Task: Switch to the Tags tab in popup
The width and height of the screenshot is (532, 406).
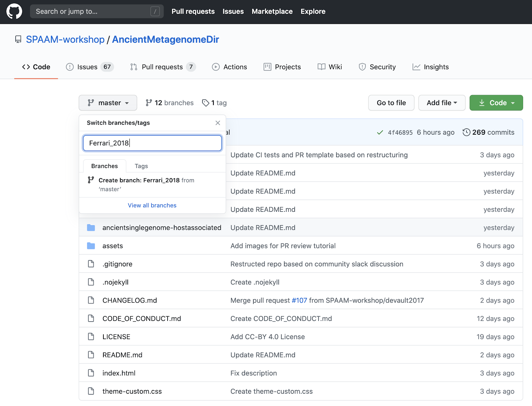Action: pyautogui.click(x=141, y=166)
